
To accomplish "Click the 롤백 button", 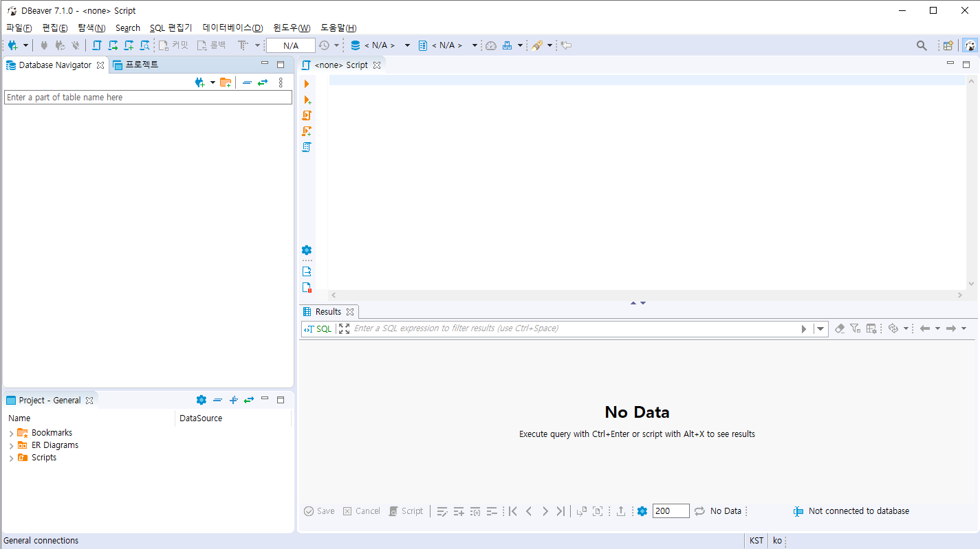I will point(212,45).
